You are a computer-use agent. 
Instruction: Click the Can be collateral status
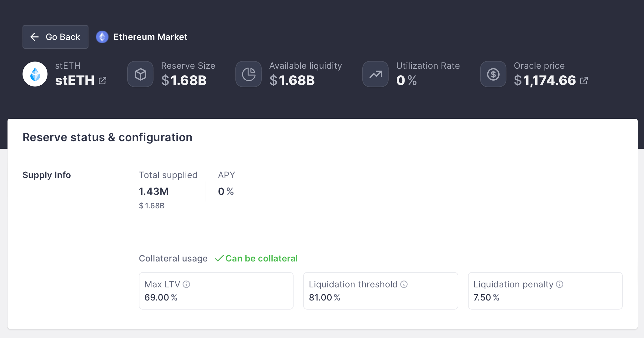tap(256, 258)
